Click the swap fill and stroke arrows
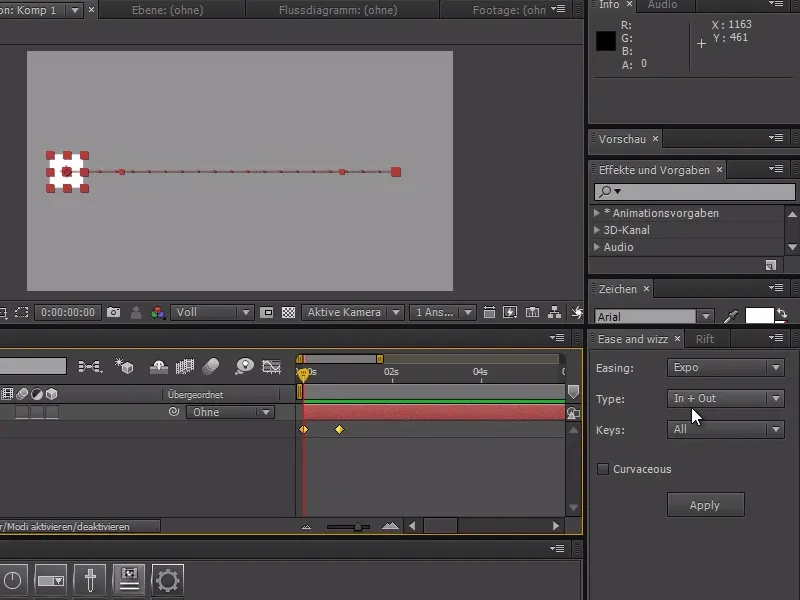 [782, 314]
